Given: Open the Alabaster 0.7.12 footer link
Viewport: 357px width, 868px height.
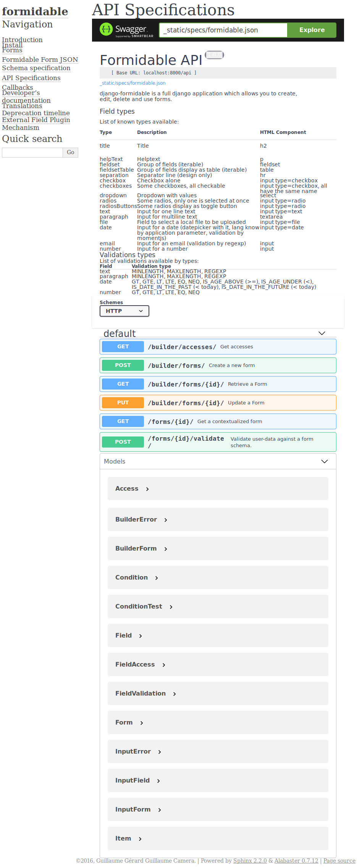Looking at the screenshot, I should point(296,861).
